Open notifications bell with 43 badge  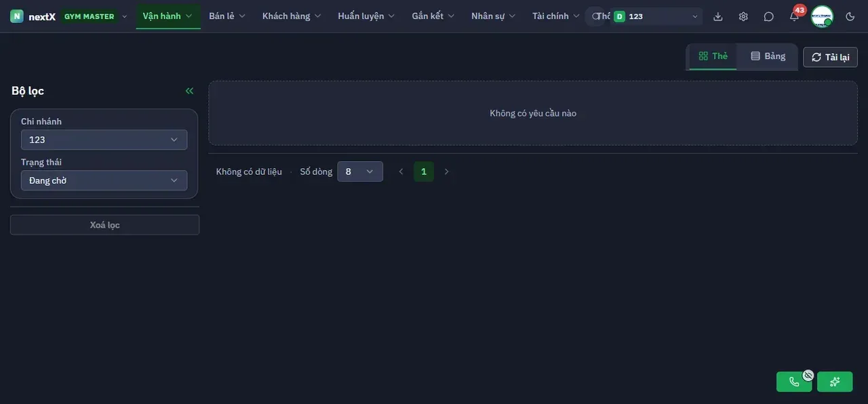pos(794,16)
